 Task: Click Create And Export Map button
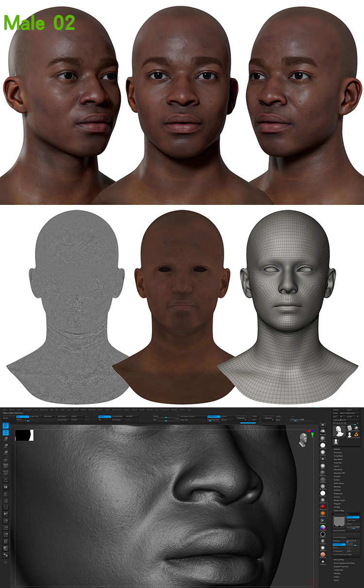346,554
